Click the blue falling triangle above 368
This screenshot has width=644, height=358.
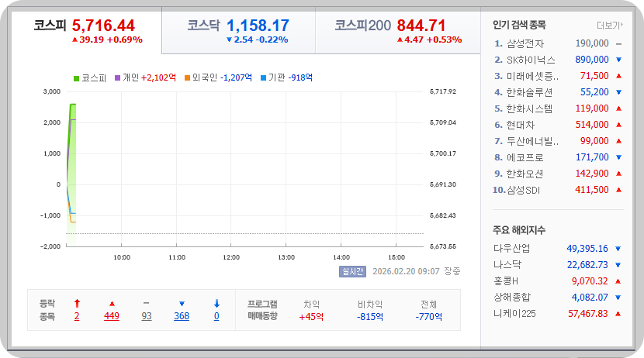click(182, 304)
